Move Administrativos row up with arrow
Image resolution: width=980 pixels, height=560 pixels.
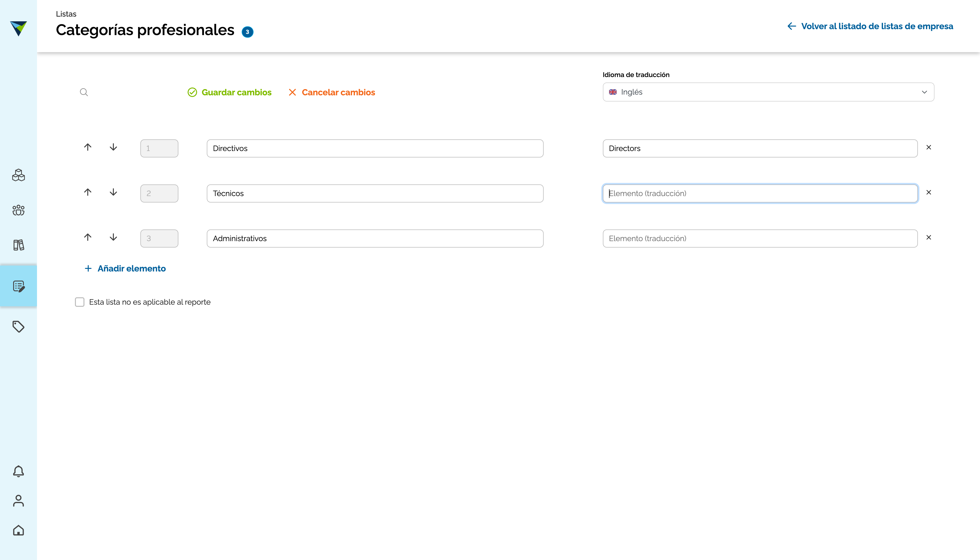88,237
